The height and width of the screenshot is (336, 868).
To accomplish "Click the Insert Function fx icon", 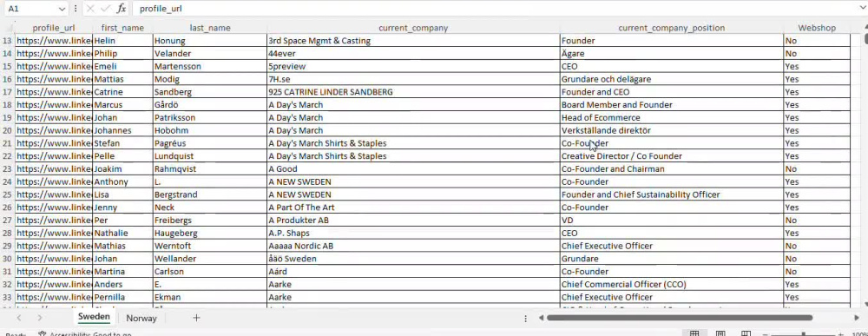I will [122, 9].
